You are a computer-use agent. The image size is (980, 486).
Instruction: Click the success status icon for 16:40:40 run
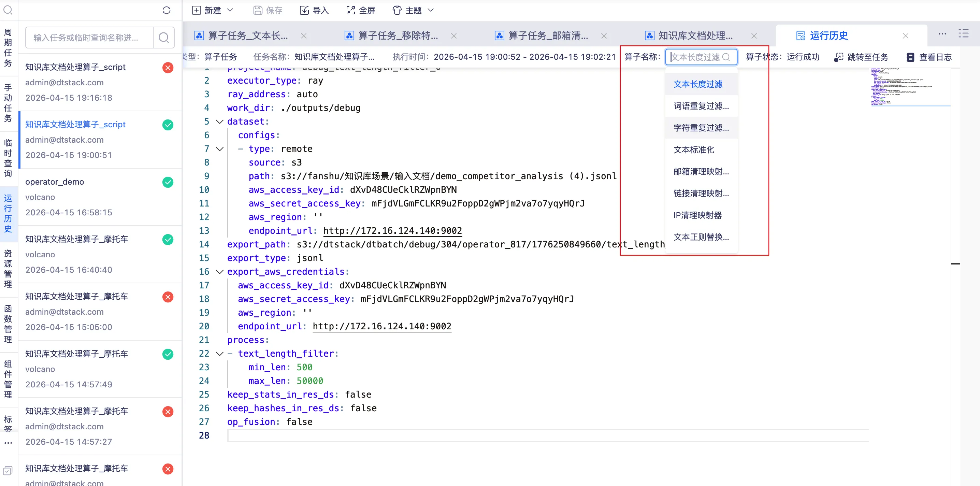click(x=168, y=239)
